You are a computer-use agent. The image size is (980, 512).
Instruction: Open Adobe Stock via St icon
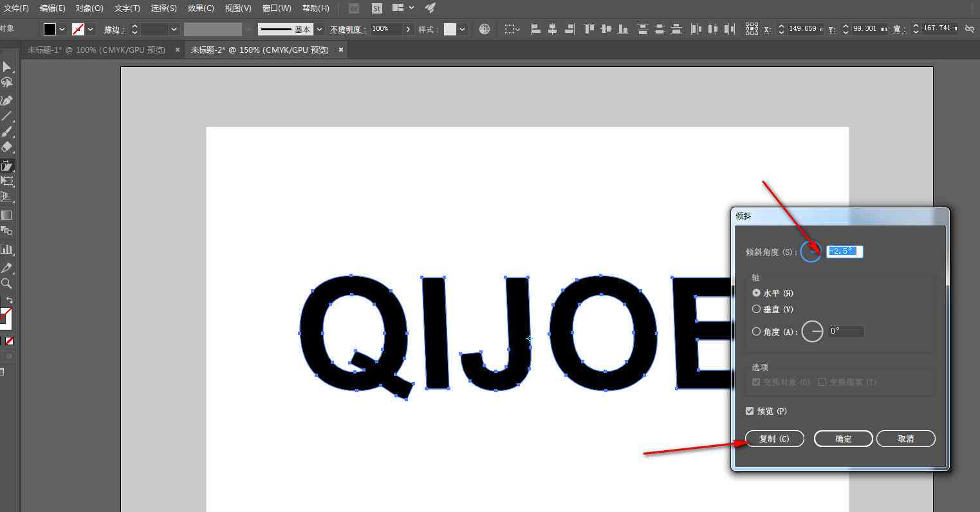377,8
